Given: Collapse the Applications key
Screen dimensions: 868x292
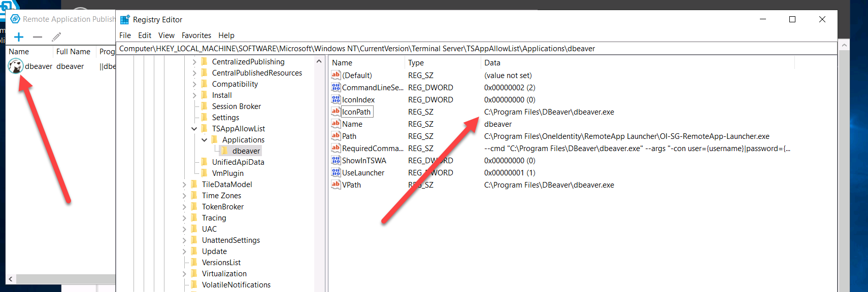Looking at the screenshot, I should [x=204, y=140].
